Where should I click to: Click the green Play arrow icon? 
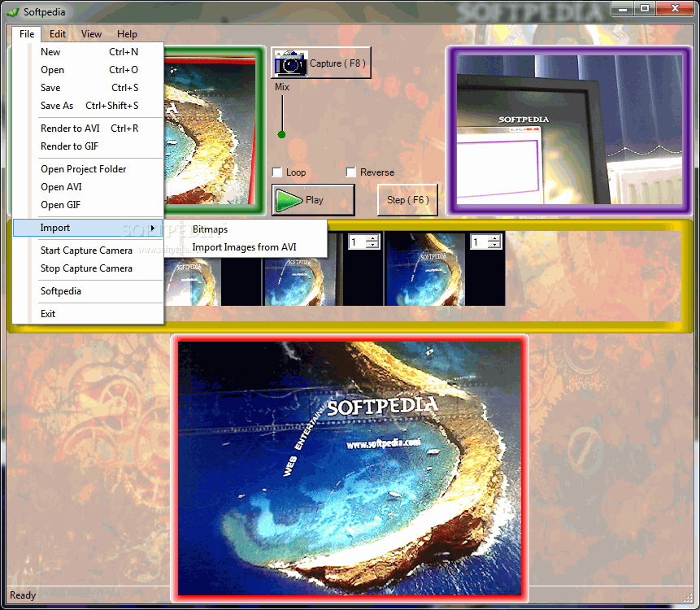point(289,201)
